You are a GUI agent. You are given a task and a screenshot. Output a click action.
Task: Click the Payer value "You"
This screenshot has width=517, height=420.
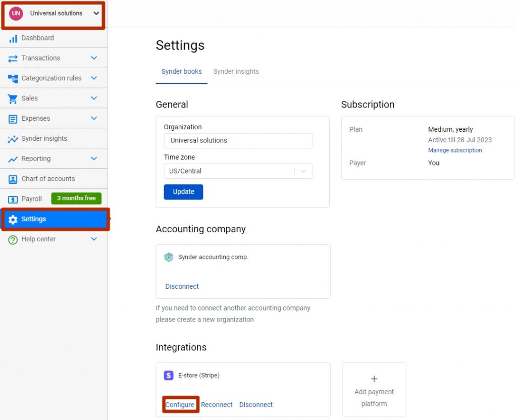pos(434,163)
